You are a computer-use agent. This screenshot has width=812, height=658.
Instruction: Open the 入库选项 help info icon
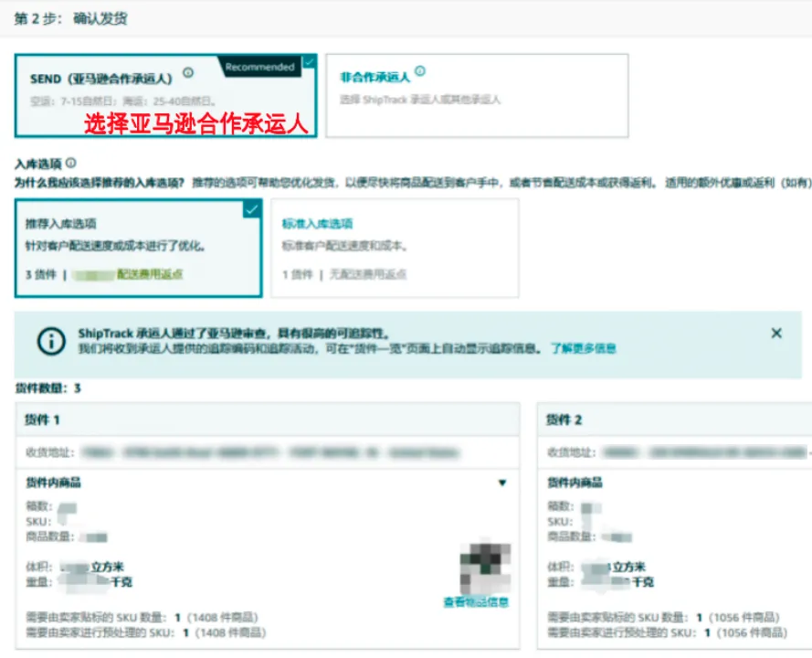tap(71, 164)
